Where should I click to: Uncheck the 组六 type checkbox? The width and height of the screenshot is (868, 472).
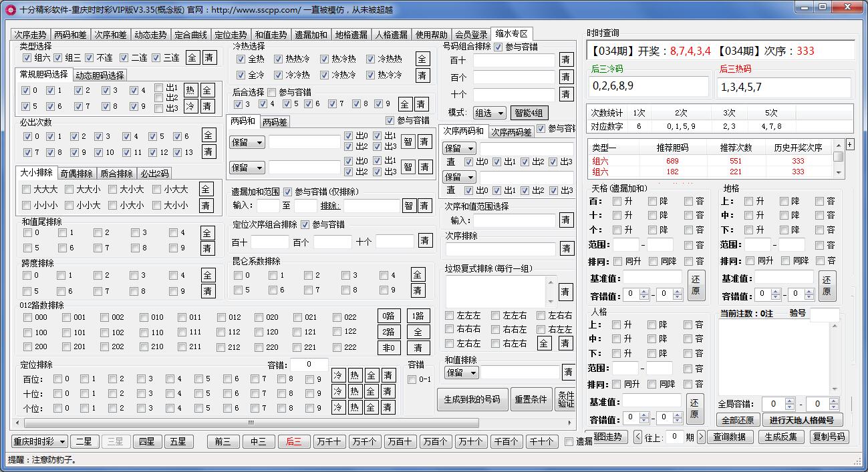[27, 58]
